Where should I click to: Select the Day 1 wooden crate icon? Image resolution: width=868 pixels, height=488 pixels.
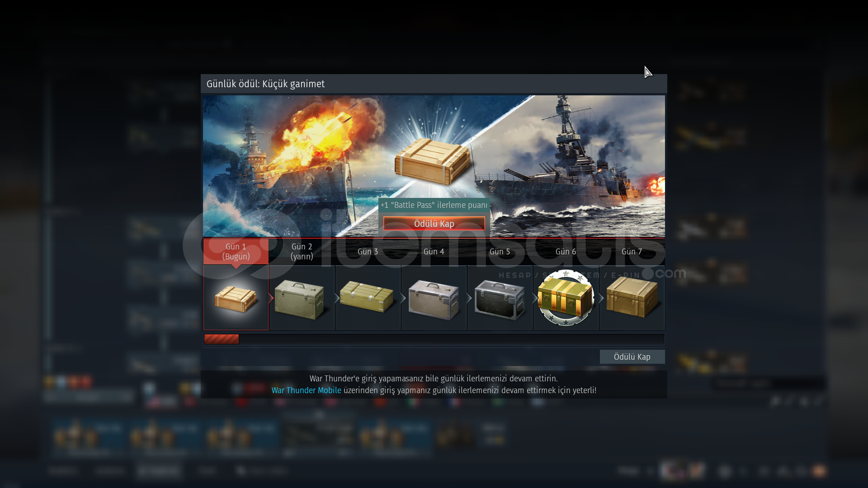pyautogui.click(x=236, y=298)
